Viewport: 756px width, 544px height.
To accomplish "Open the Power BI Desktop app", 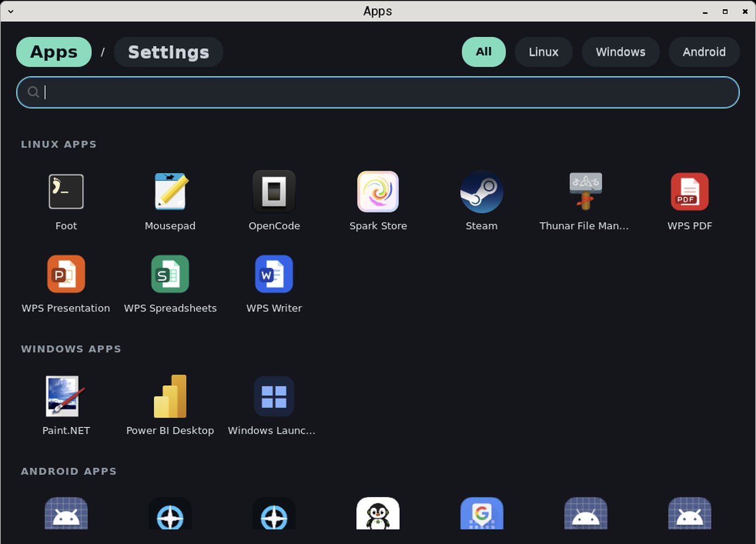I will 170,396.
